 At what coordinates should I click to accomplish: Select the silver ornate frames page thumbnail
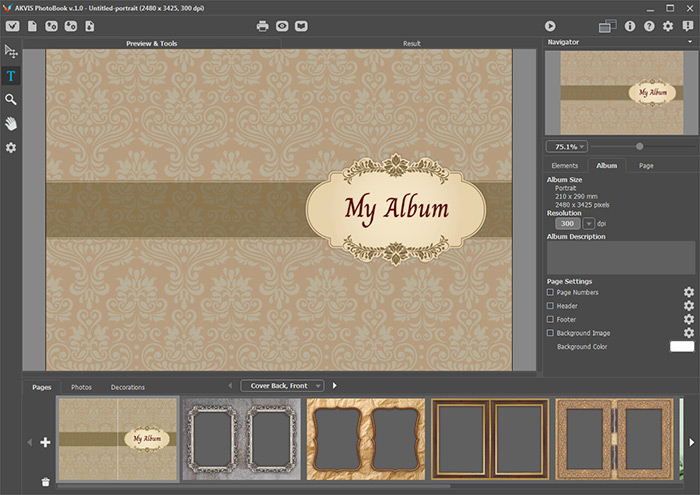[x=242, y=439]
